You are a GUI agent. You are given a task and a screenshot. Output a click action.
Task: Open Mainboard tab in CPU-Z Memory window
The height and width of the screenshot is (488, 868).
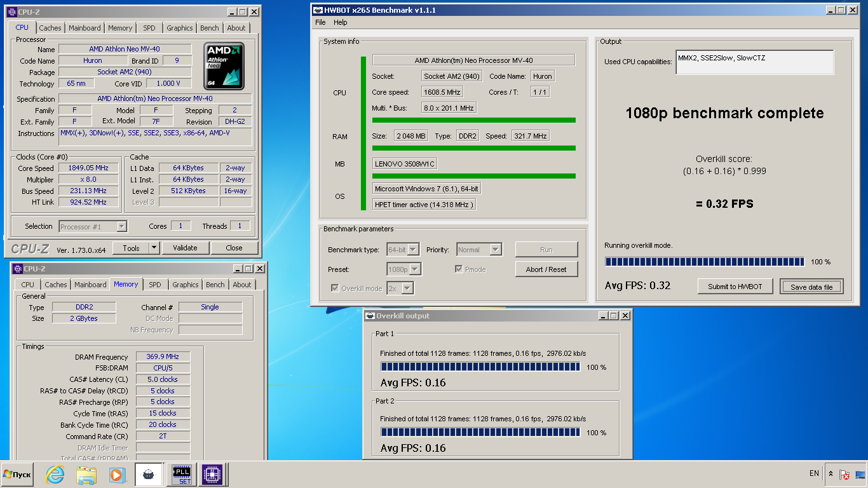pos(90,285)
